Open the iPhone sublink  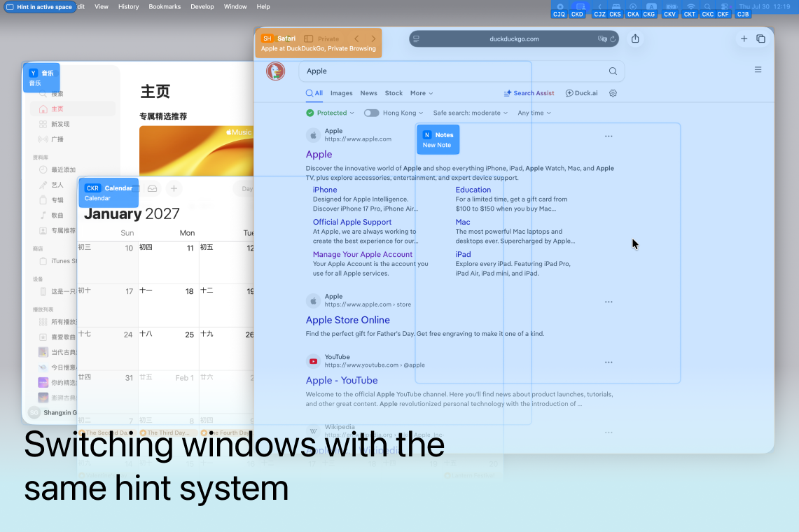(x=325, y=190)
